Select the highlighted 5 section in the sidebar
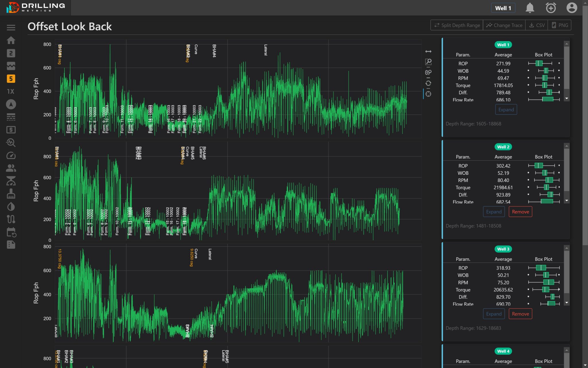Image resolution: width=588 pixels, height=368 pixels. 11,79
